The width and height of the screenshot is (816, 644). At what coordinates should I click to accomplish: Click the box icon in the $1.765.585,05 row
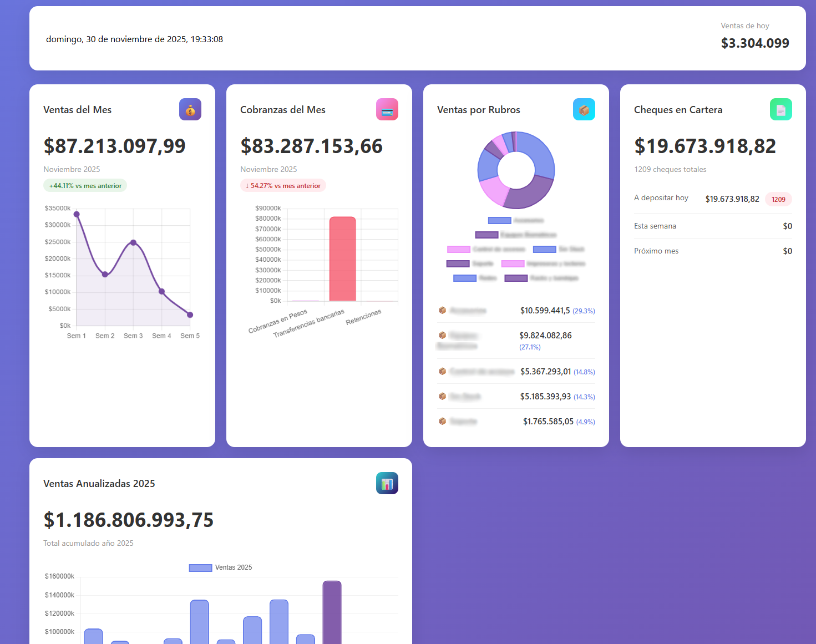click(x=442, y=422)
